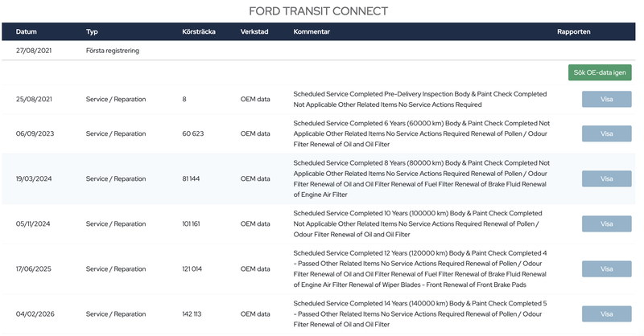The image size is (644, 336).
Task: Click the Verkstad column header
Action: coord(254,31)
